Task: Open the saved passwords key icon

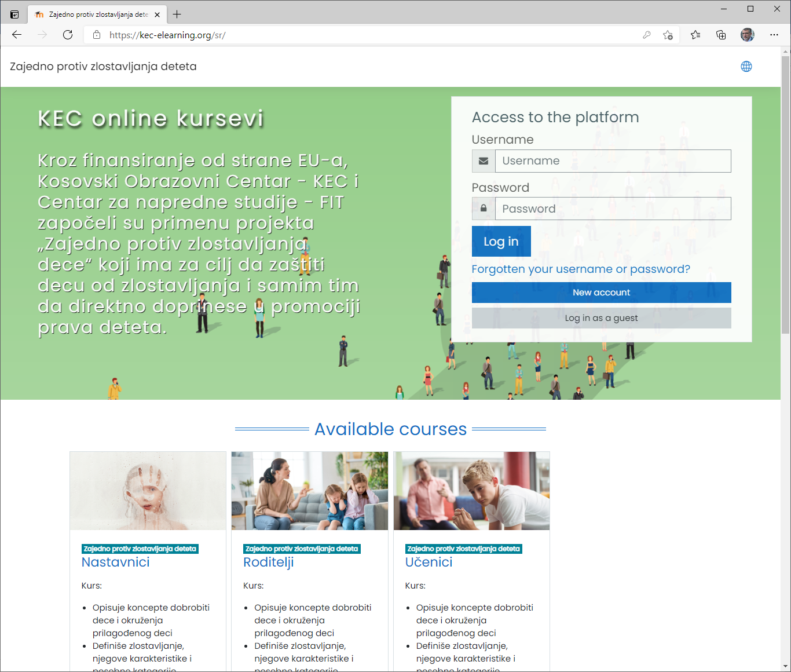Action: tap(647, 35)
